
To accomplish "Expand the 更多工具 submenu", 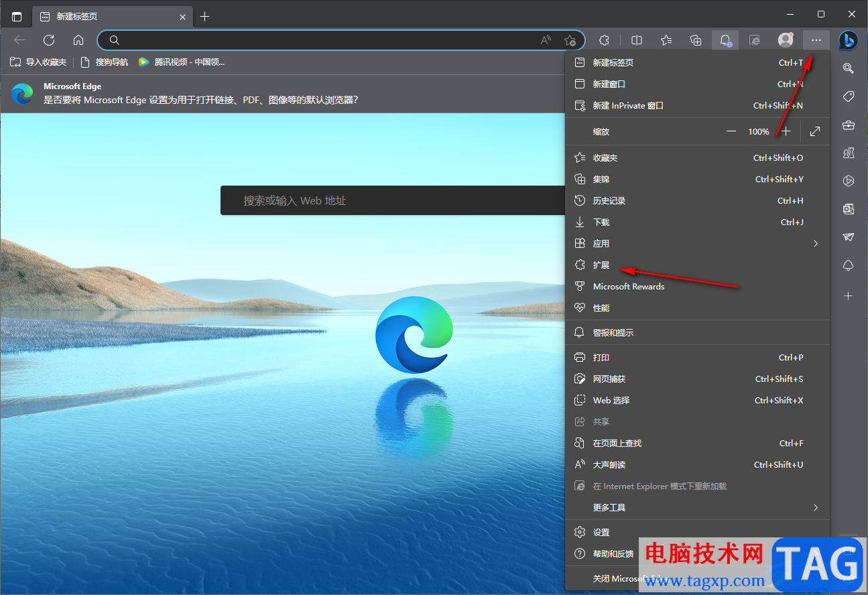I will (698, 507).
